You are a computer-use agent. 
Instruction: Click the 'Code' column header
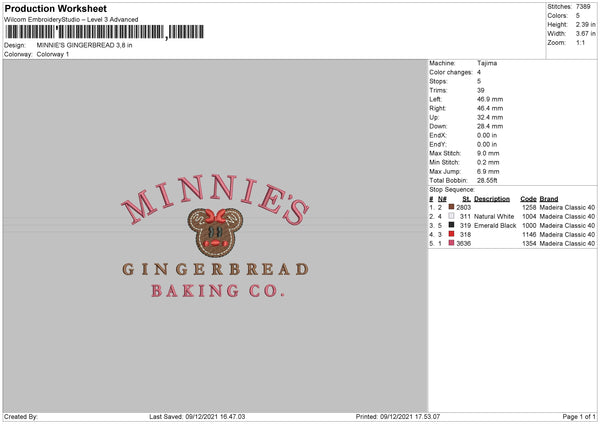(x=528, y=199)
